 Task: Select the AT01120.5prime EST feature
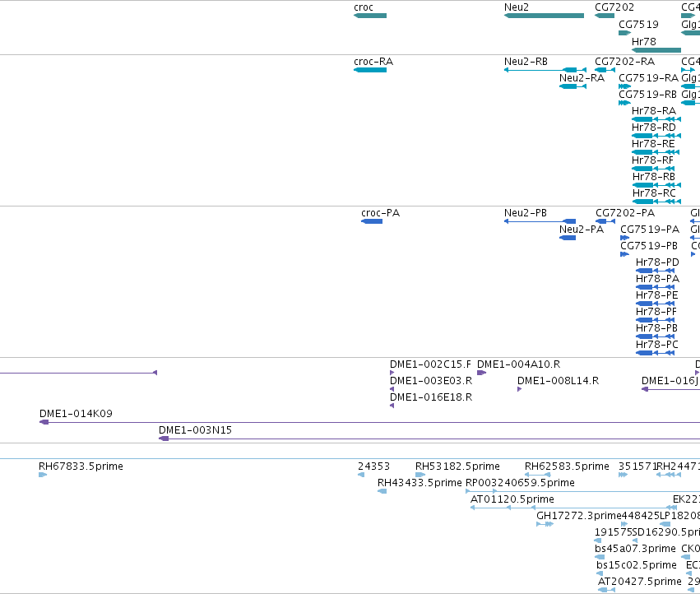pyautogui.click(x=573, y=508)
